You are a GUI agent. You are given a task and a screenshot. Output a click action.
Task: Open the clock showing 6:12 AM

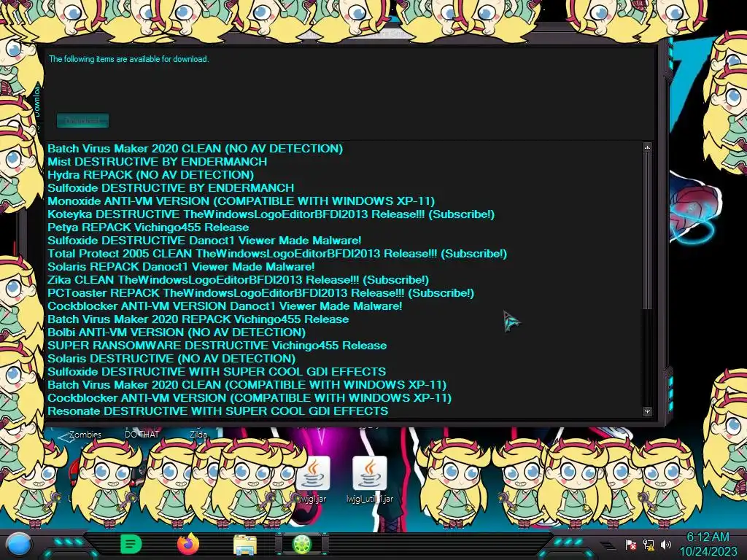[708, 544]
